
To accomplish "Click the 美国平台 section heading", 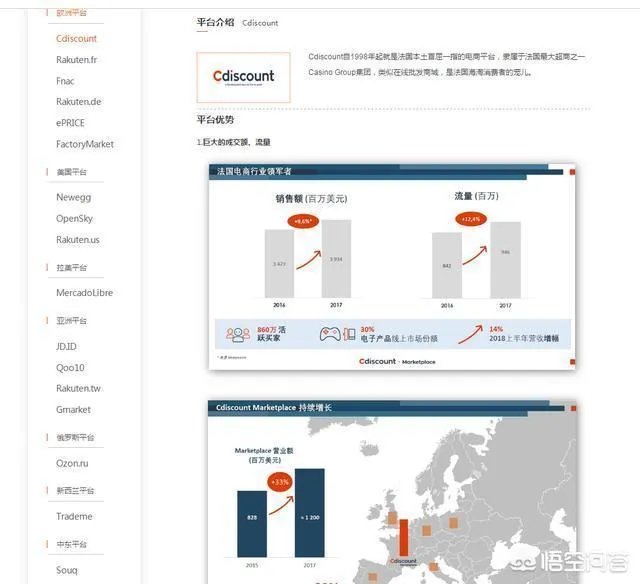I will click(72, 172).
